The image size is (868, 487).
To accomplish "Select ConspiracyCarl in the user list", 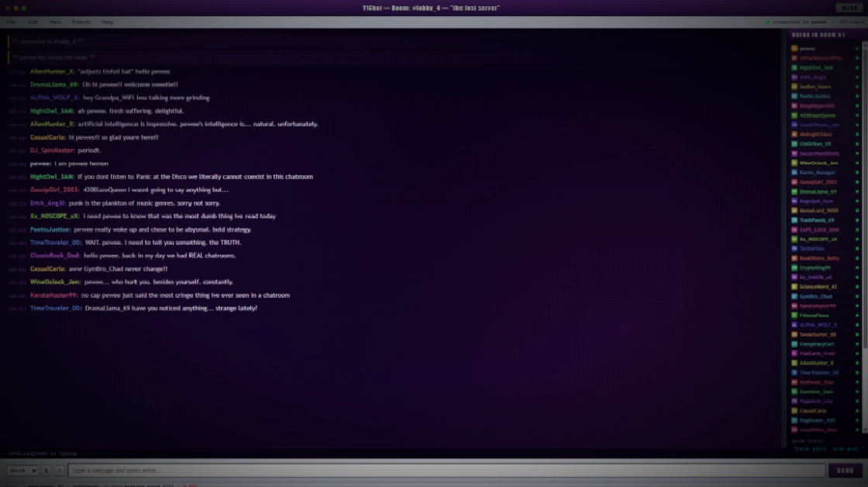I will coord(825,344).
